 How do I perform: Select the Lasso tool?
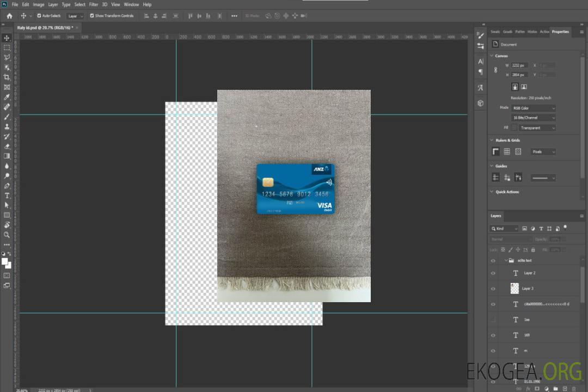click(x=7, y=57)
